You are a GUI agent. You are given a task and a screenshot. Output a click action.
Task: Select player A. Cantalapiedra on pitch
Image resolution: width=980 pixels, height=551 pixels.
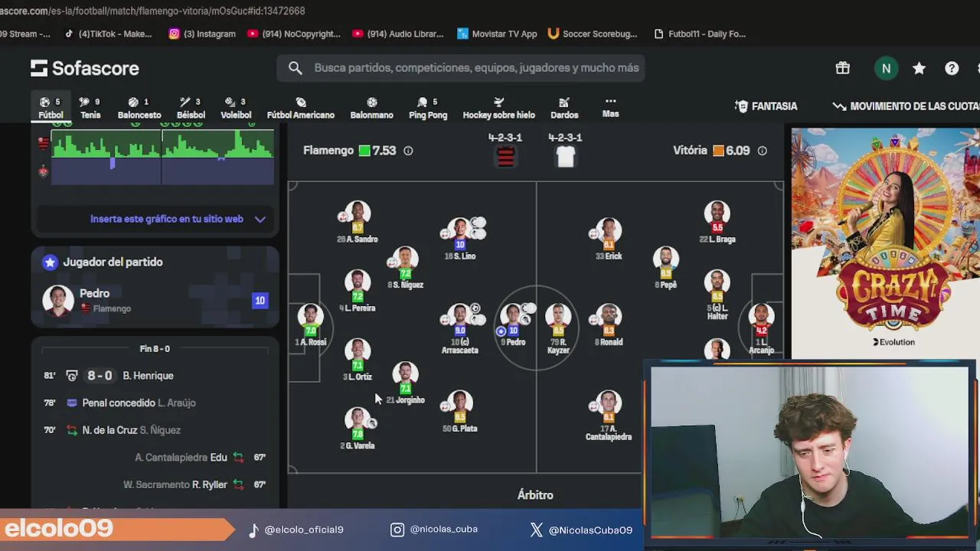tap(609, 416)
